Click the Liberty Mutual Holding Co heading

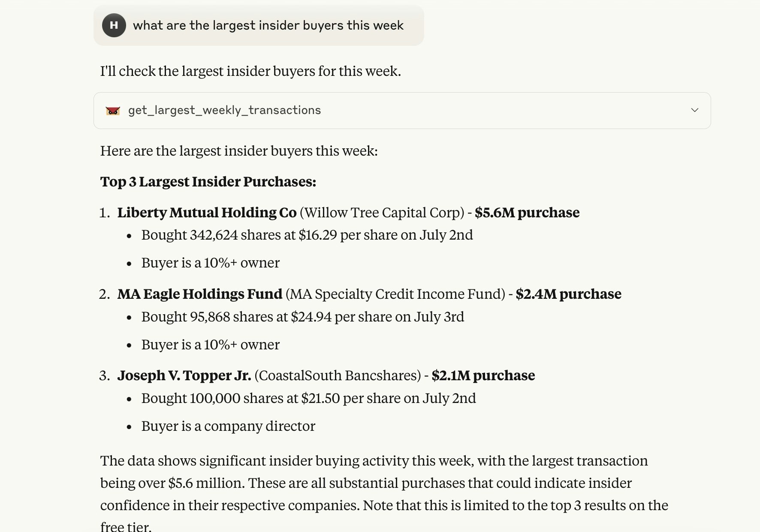tap(207, 213)
